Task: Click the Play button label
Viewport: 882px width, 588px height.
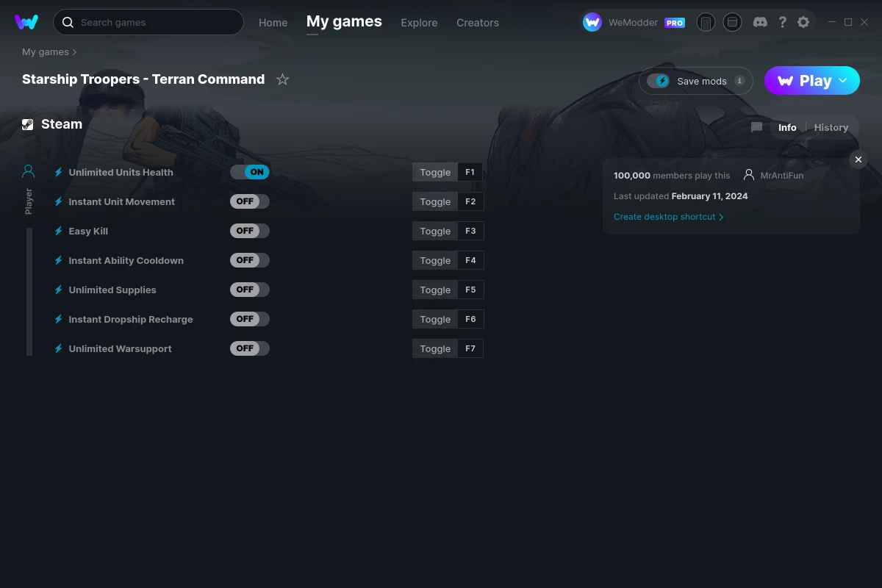Action: point(815,81)
